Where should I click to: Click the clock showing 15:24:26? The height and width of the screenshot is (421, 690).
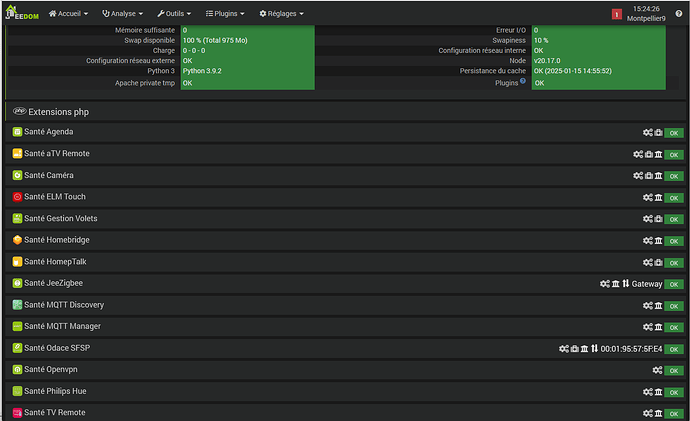646,9
